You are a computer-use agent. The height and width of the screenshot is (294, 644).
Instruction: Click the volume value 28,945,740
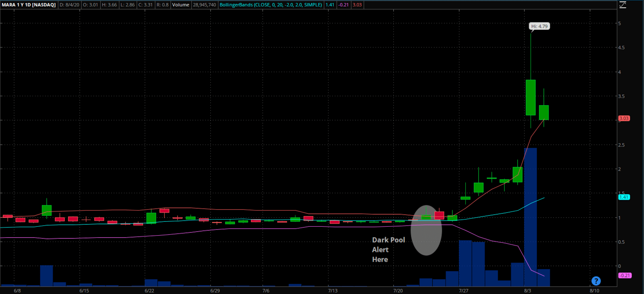coord(204,5)
